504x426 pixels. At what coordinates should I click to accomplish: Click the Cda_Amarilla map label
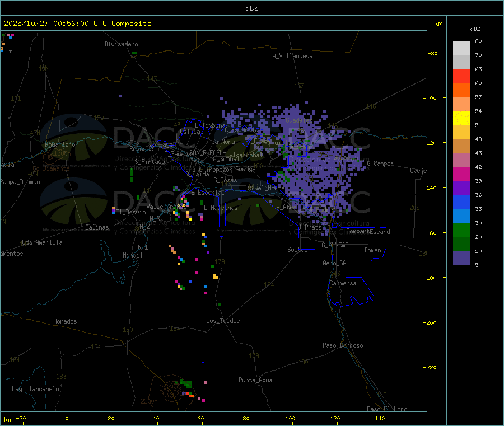click(42, 242)
